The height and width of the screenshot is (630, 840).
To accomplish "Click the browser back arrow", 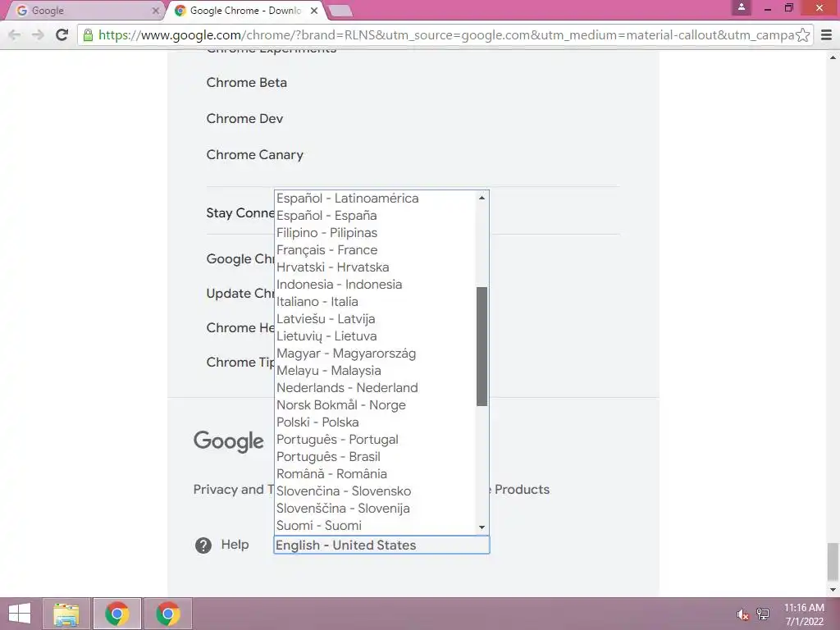I will tap(15, 34).
